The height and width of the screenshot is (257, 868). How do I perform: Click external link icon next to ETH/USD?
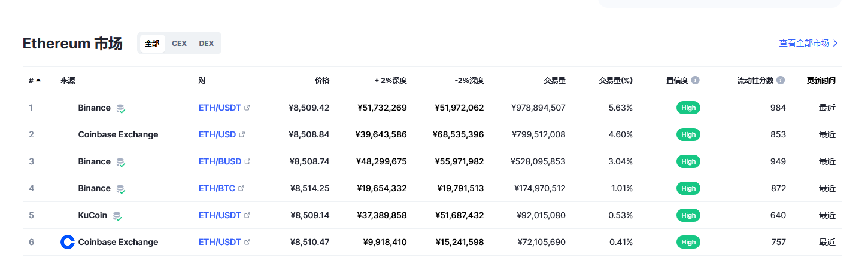242,134
